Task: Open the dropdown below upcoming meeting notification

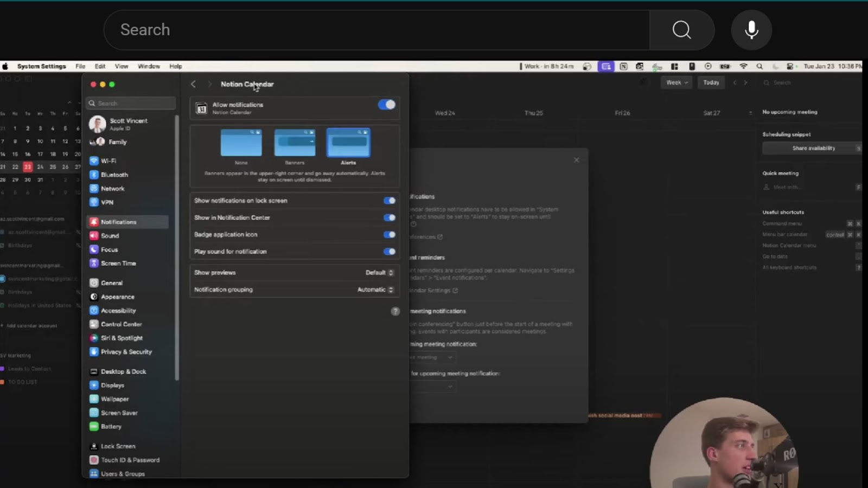Action: (432, 387)
